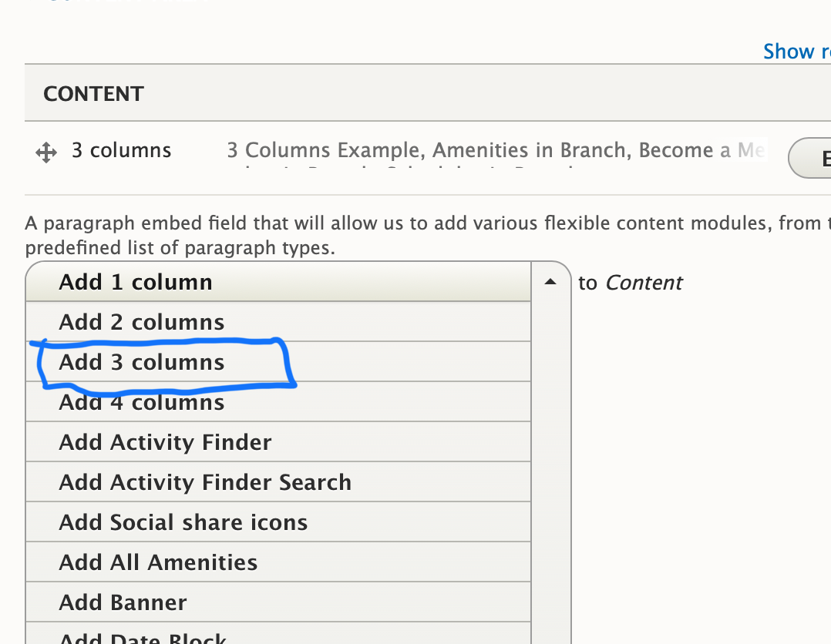Image resolution: width=831 pixels, height=644 pixels.
Task: Select Add Activity Finder item
Action: point(278,442)
